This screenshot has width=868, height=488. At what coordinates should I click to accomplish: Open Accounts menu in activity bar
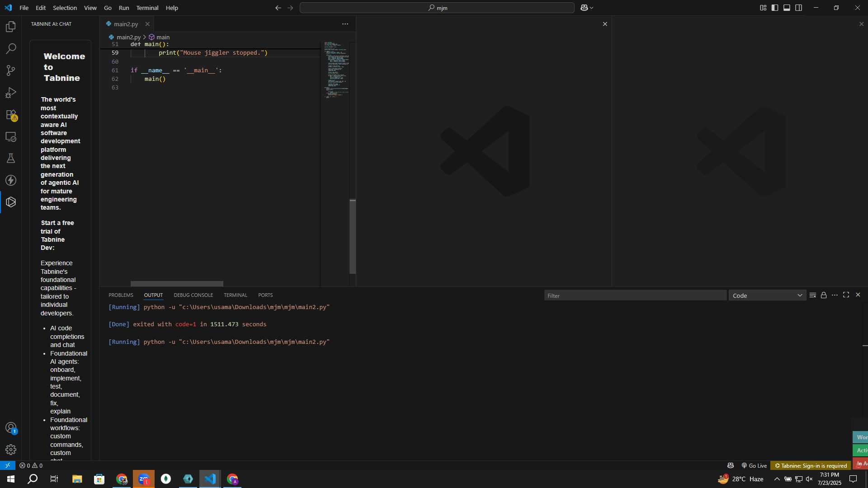[11, 428]
